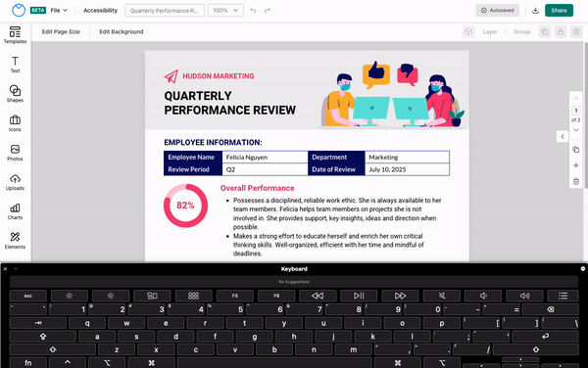Select the paper plane logo graphic

click(171, 76)
